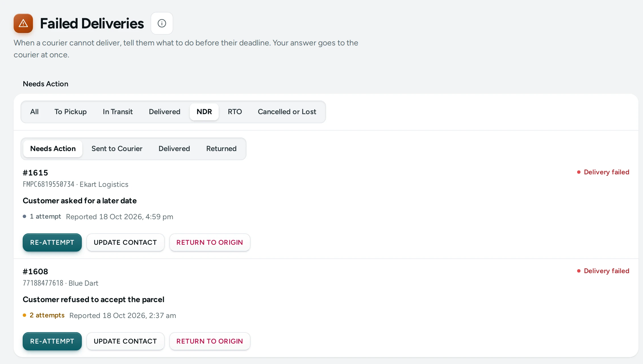Click the 'Failed Deliveries' page title
Screen dimensions: 643x364
[x=92, y=23]
